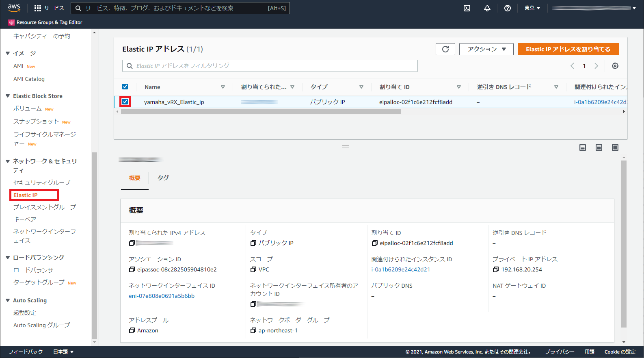
Task: Collapse the Elastic Block Store section
Action: pos(8,96)
